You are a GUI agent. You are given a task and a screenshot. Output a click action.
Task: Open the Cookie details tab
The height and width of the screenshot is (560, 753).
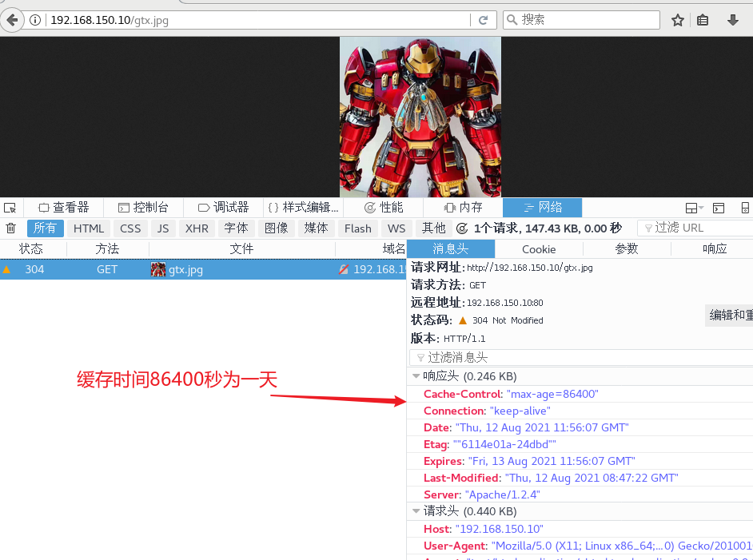pos(539,249)
